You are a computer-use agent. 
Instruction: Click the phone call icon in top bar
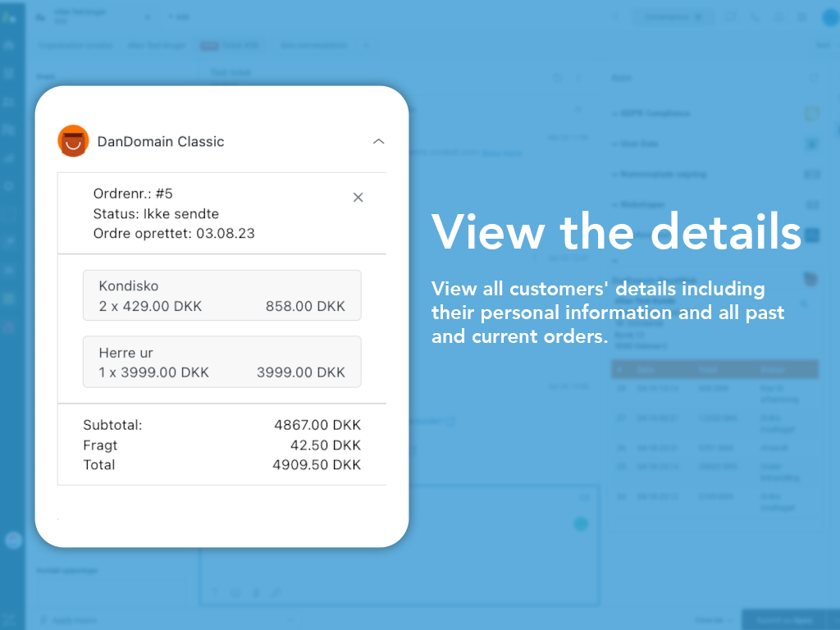tap(755, 17)
